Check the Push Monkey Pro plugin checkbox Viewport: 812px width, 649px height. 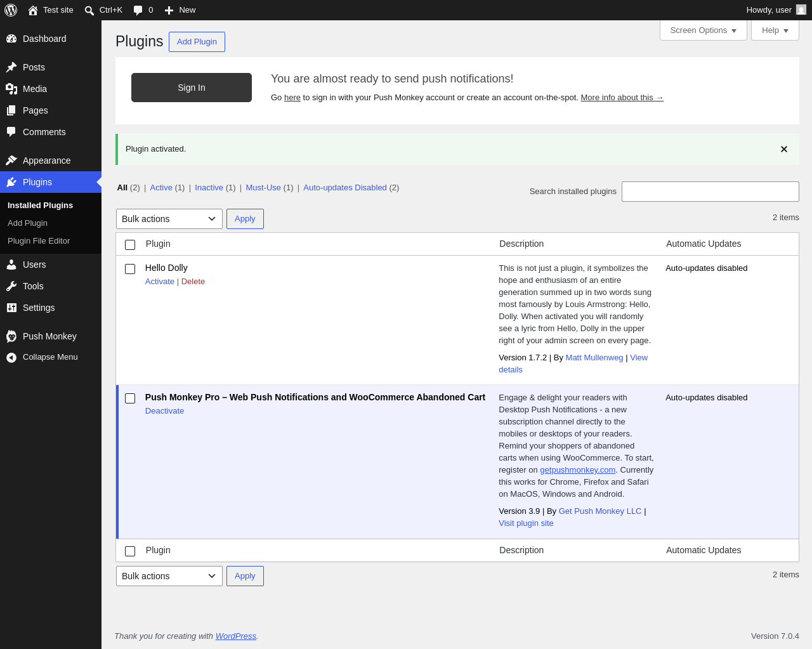[130, 398]
